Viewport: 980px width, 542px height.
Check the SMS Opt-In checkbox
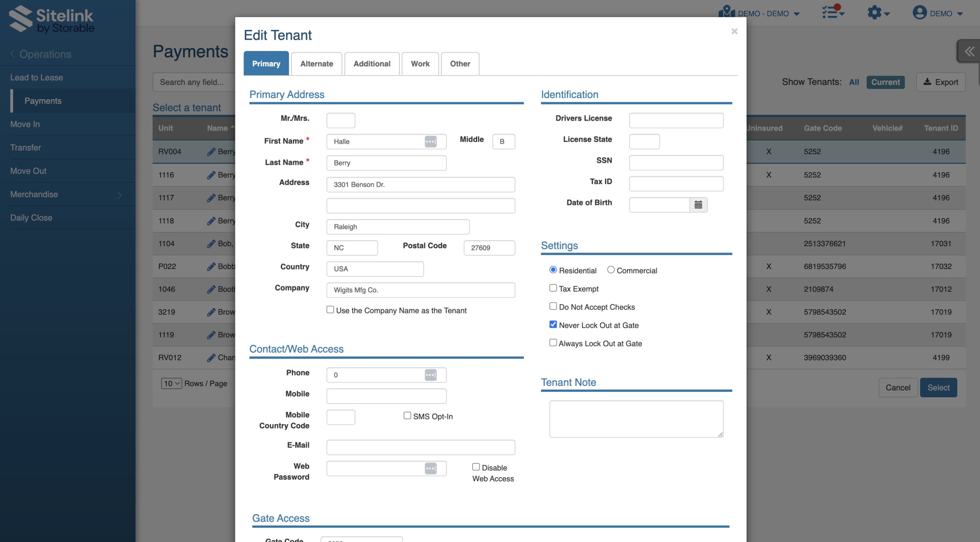coord(407,416)
